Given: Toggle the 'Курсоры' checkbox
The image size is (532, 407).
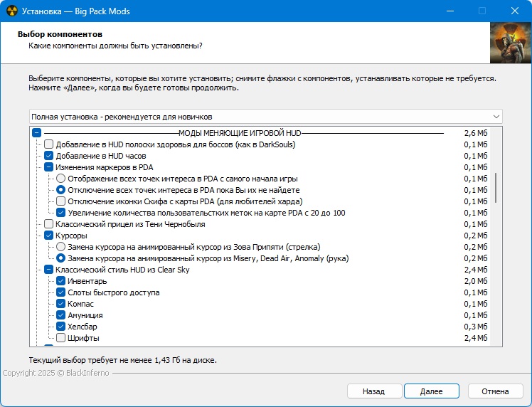Looking at the screenshot, I should click(49, 236).
